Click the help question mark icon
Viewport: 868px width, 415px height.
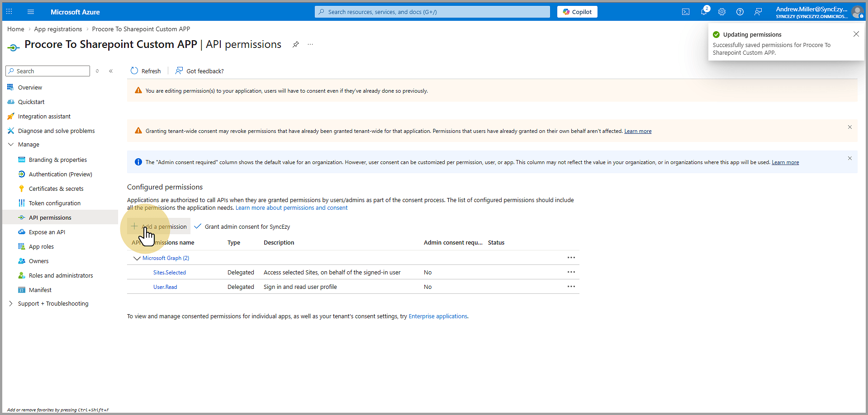click(x=740, y=12)
